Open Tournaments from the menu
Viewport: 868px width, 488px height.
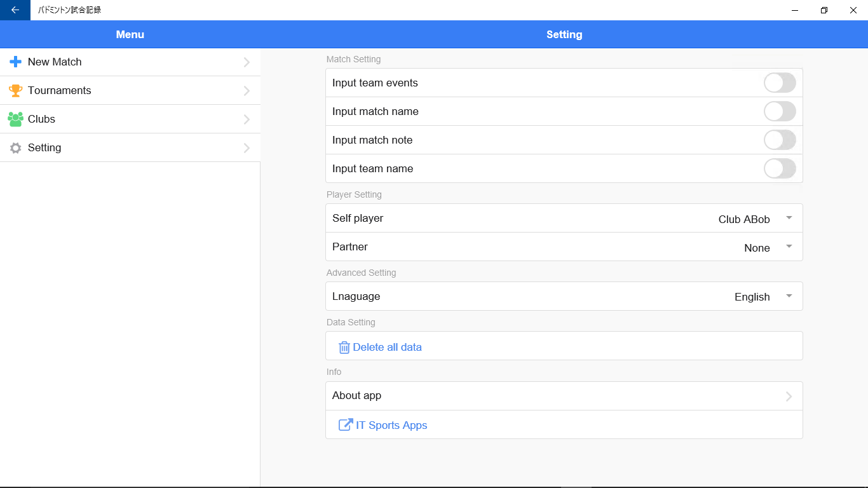(60, 90)
